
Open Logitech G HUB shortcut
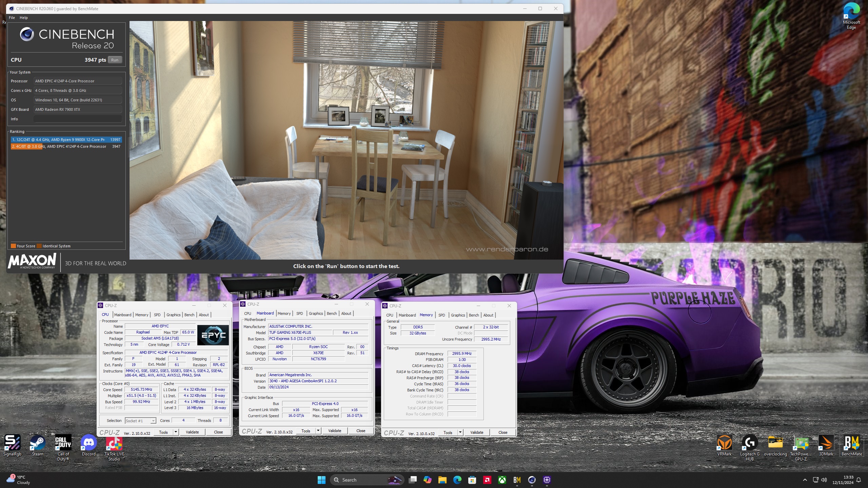750,448
